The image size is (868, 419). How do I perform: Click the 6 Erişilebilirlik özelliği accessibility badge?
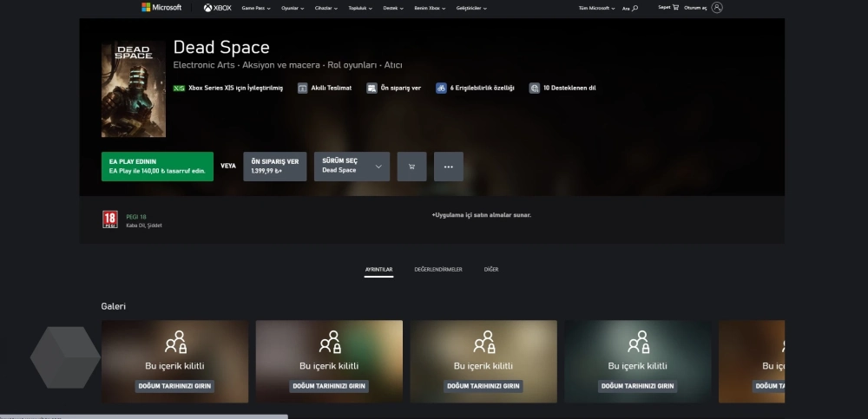click(x=476, y=88)
